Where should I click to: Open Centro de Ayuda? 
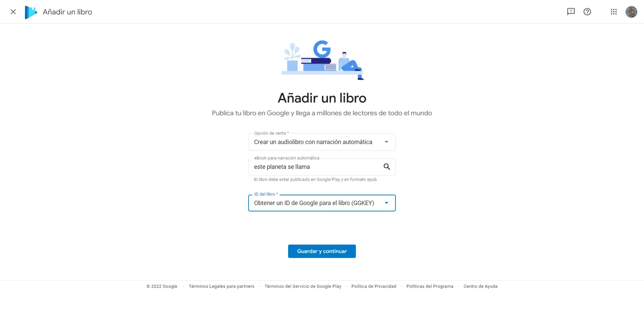480,286
